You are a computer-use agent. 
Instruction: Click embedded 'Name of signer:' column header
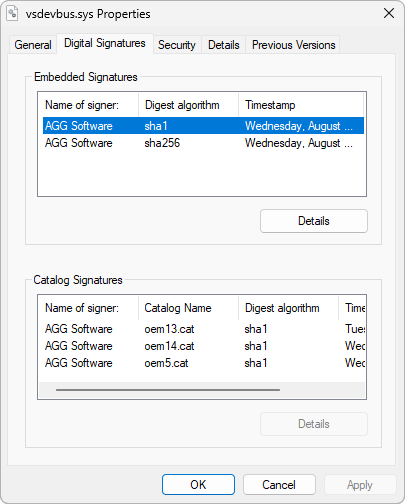tap(88, 105)
